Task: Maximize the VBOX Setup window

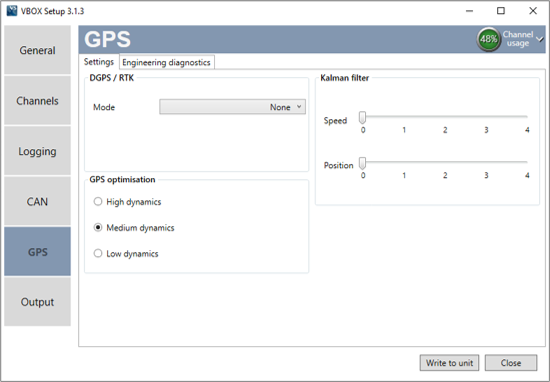Action: point(501,11)
